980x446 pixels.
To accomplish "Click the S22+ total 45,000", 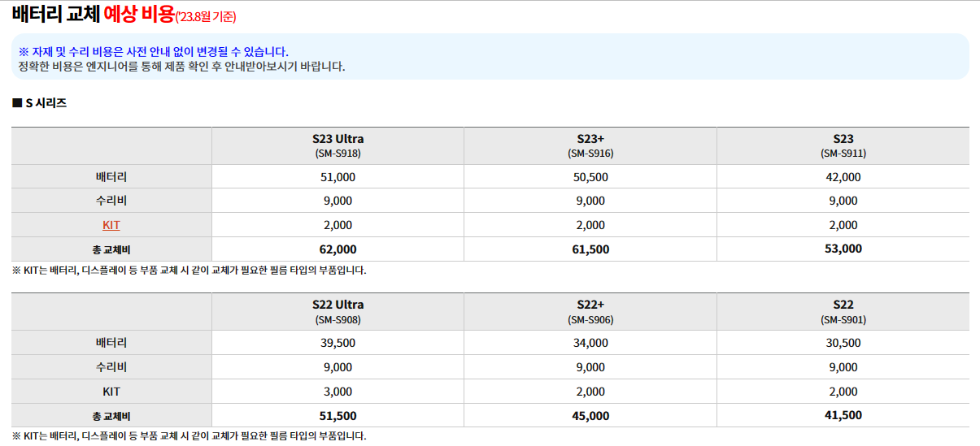I will (590, 416).
